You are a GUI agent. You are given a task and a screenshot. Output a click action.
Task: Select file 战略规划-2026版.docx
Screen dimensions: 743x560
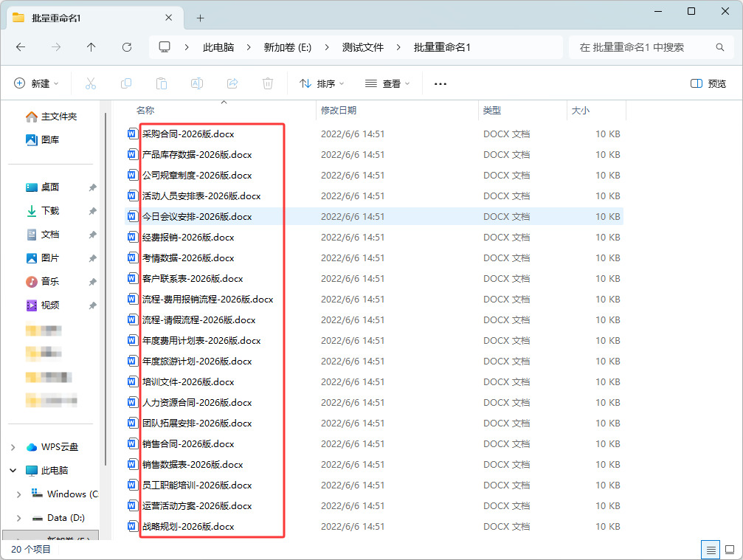click(188, 526)
